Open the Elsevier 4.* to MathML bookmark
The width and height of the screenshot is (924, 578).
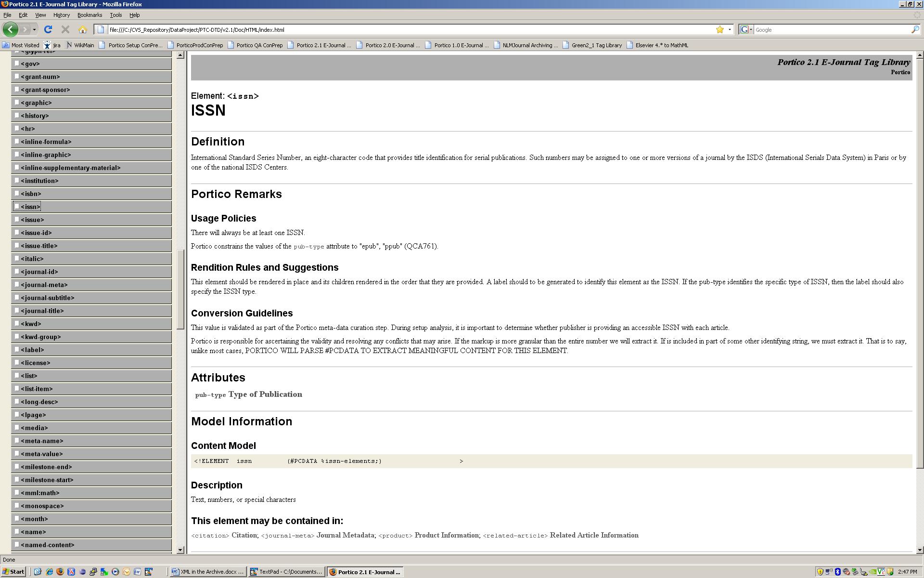(x=657, y=45)
